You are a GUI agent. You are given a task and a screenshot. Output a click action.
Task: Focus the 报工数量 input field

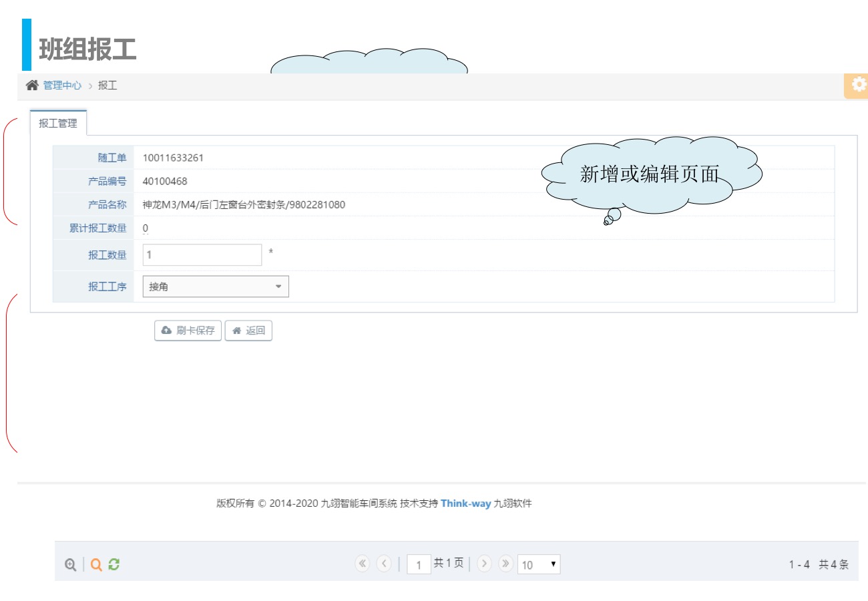pos(202,255)
